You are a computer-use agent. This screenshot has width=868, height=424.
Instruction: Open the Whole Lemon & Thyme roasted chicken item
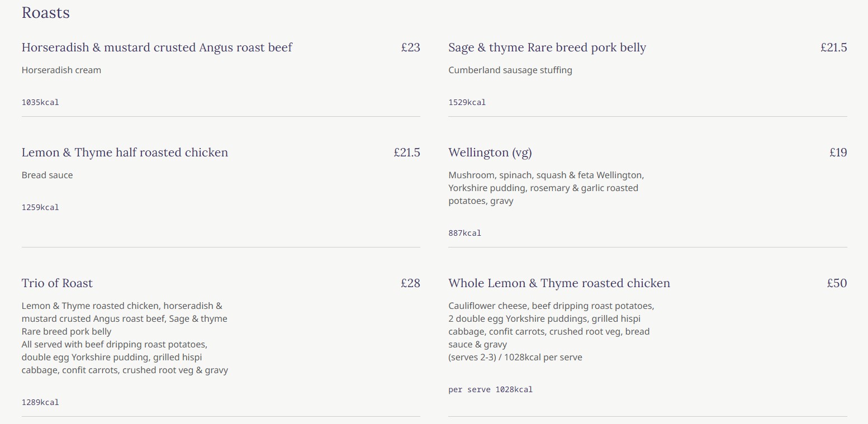coord(559,283)
